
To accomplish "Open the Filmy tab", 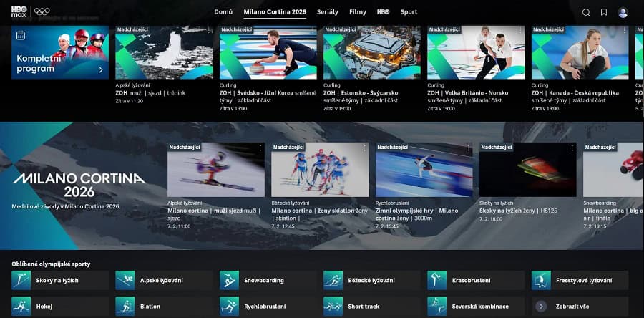I will coord(358,12).
